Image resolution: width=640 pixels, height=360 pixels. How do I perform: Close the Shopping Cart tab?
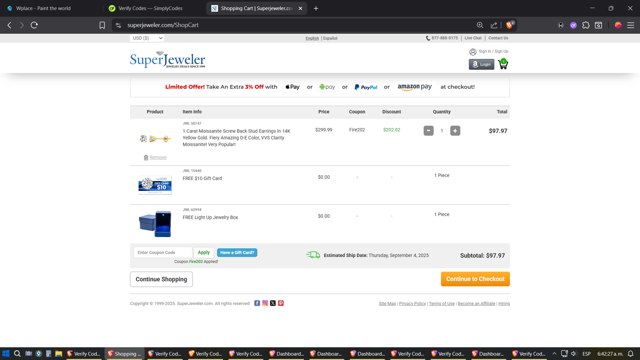click(x=300, y=8)
